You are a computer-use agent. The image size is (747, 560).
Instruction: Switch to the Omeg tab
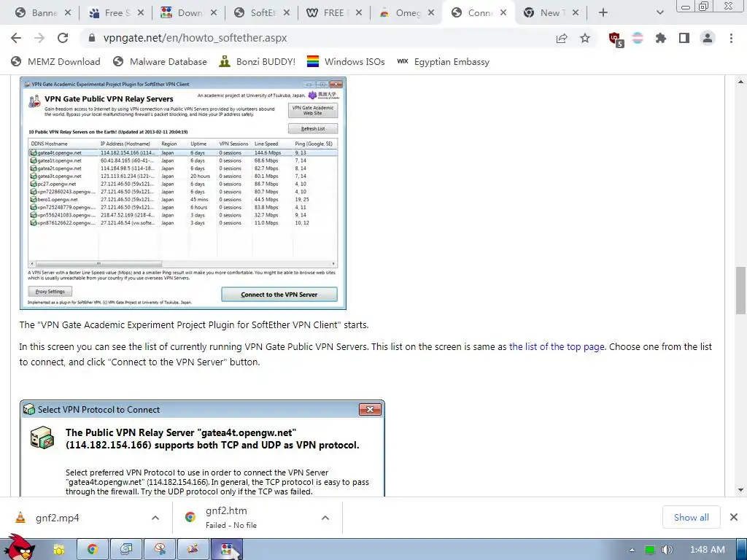401,13
